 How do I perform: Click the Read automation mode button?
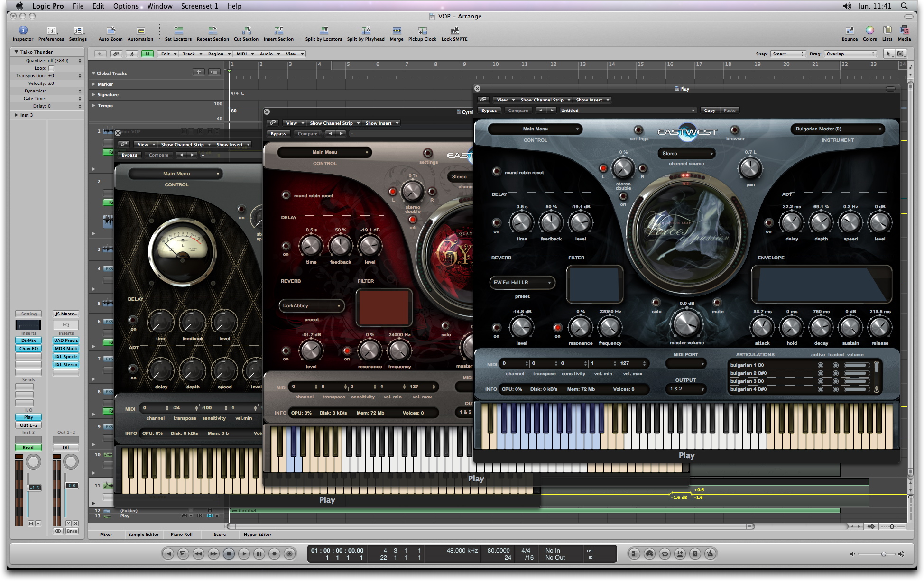point(28,448)
